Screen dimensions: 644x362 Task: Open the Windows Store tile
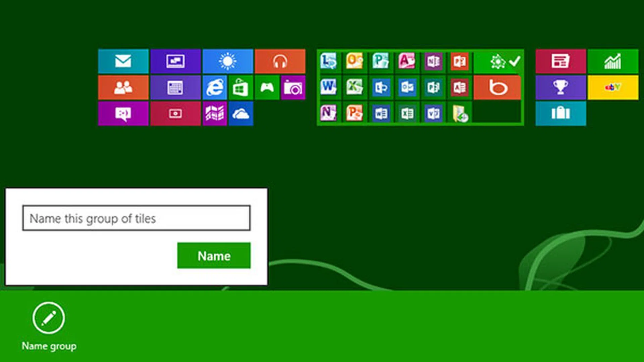click(x=240, y=87)
